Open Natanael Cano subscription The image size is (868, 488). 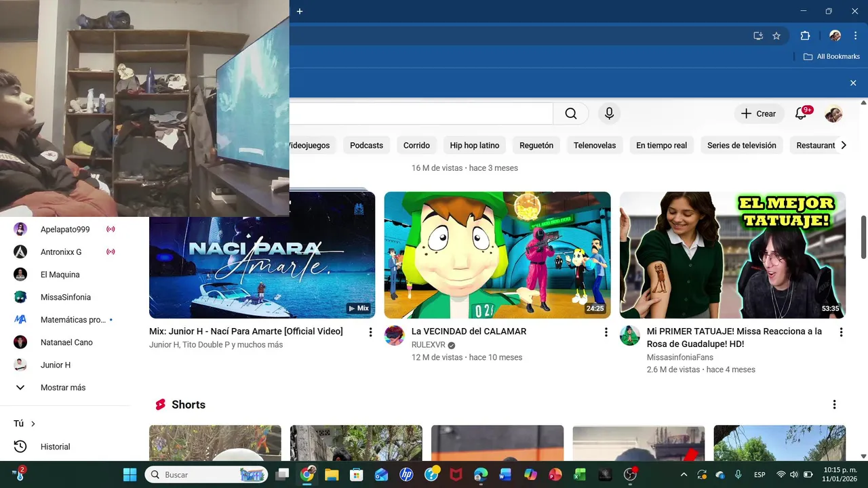(x=65, y=342)
